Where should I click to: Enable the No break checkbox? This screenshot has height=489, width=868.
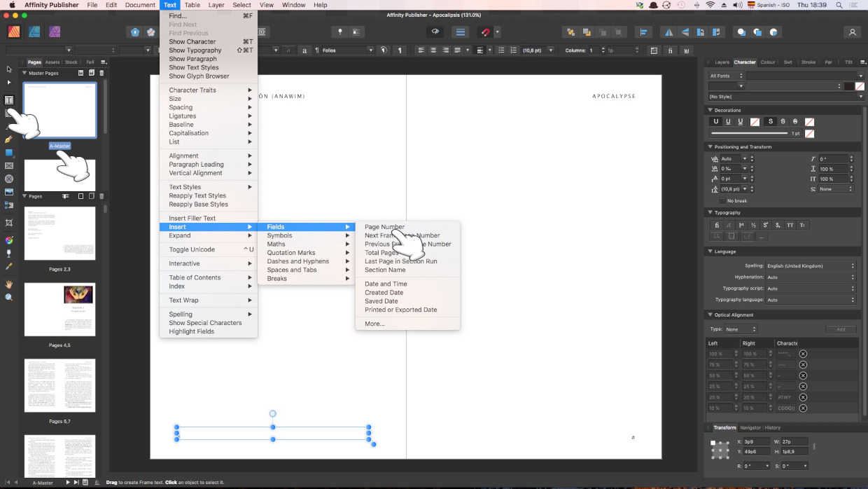pos(722,200)
